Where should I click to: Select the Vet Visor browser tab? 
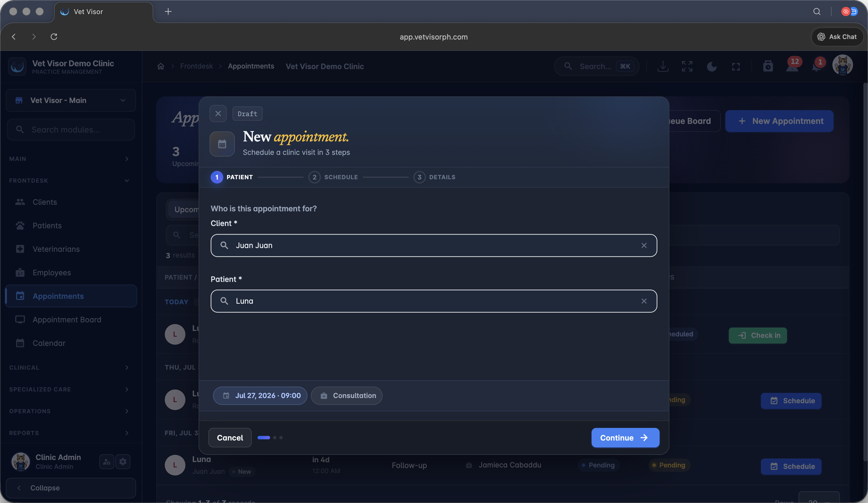(103, 12)
